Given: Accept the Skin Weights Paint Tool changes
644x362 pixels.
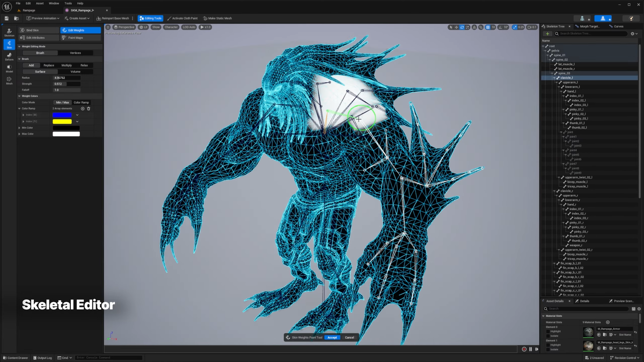Looking at the screenshot, I should click(x=332, y=337).
